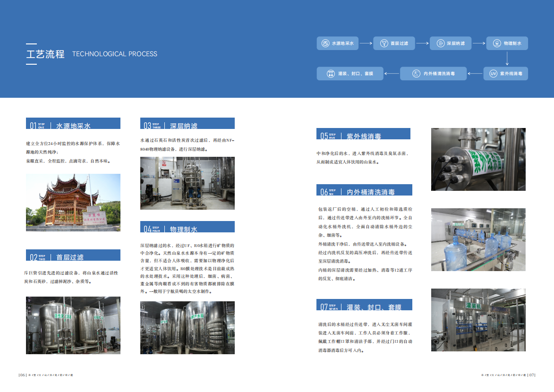Click the water source icon for 水源地采水

[325, 43]
